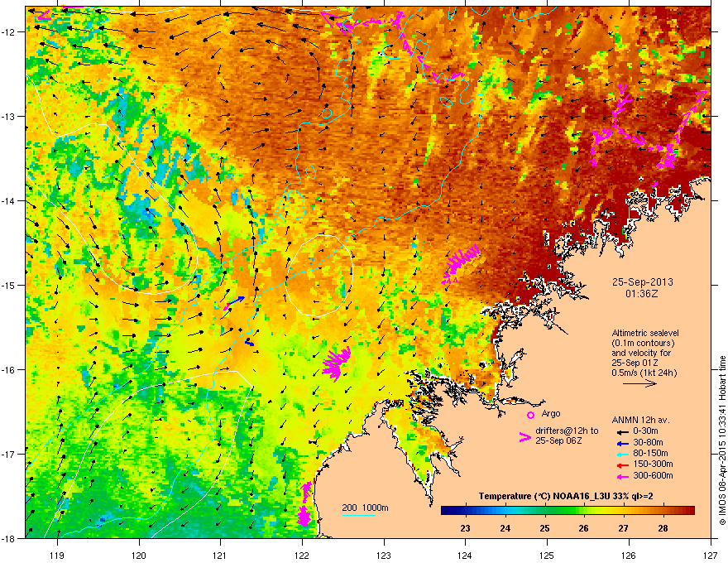Click the IMOS copyright timestamp text
The width and height of the screenshot is (728, 563).
tap(722, 440)
